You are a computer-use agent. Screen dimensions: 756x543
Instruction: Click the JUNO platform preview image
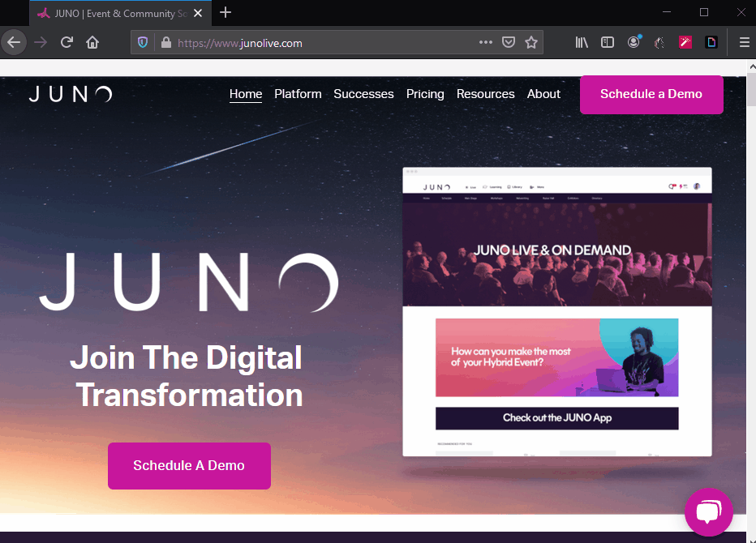[557, 312]
